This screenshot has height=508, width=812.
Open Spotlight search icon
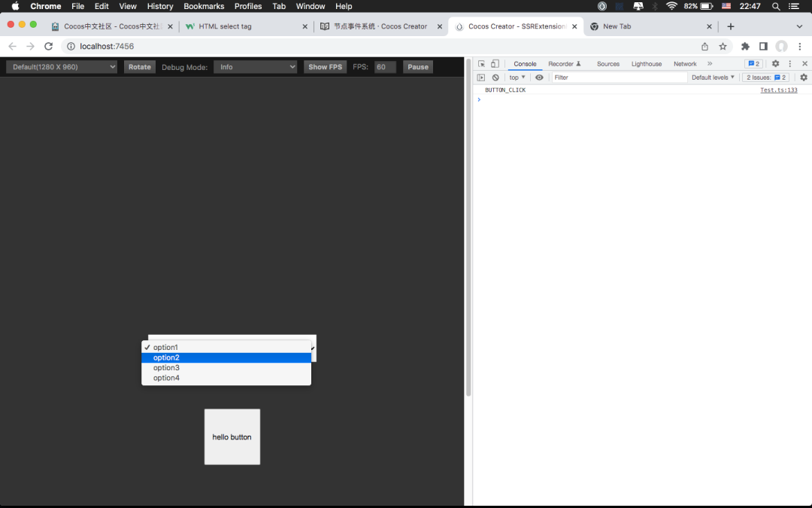(x=776, y=6)
